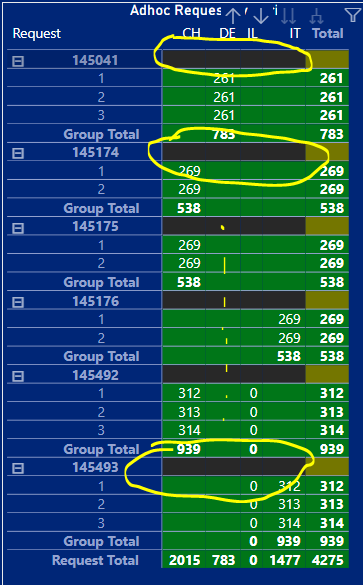This screenshot has height=585, width=363.
Task: Click the Adhoc Request visual title
Action: pos(176,11)
